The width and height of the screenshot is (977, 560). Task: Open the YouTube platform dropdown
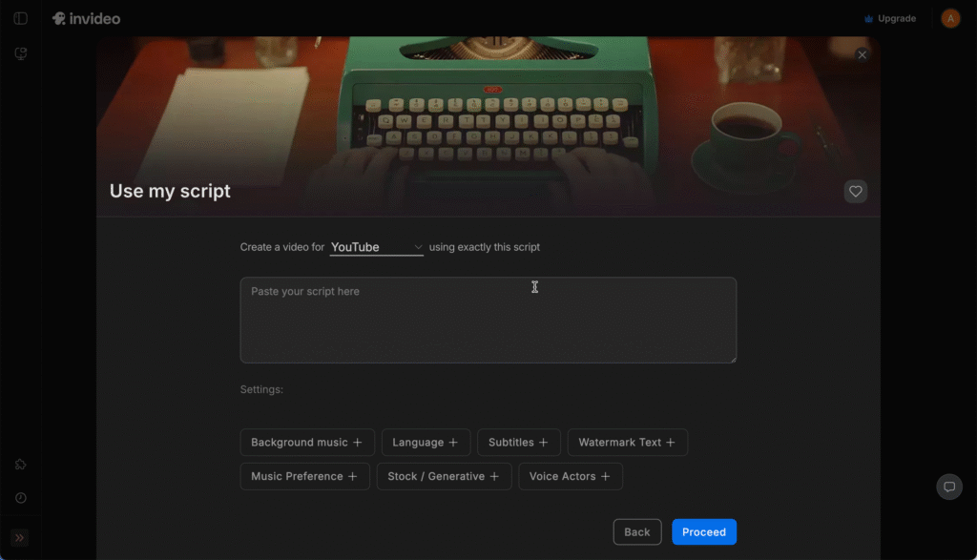[x=376, y=247]
